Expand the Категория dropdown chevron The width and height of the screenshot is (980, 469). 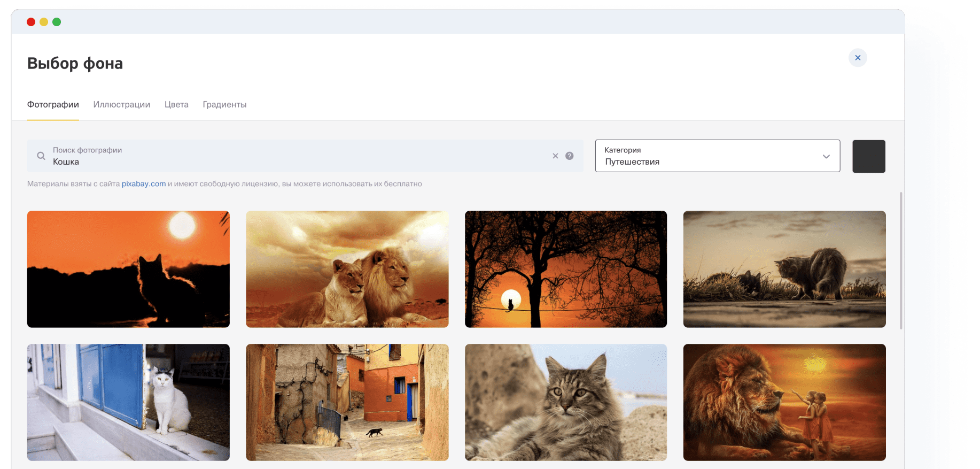click(x=826, y=157)
